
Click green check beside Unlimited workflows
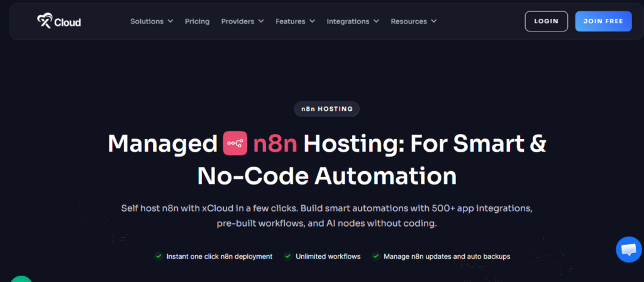[x=288, y=256]
